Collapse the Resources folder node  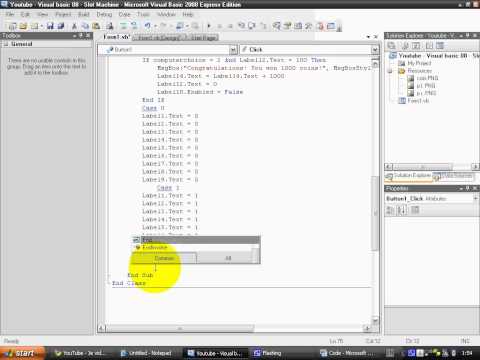(390, 71)
